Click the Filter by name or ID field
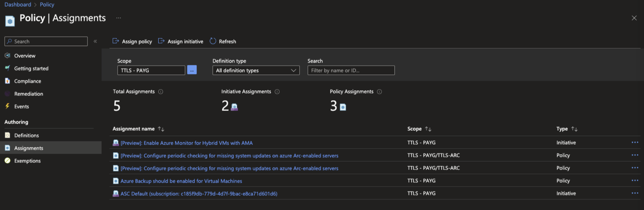 [351, 70]
